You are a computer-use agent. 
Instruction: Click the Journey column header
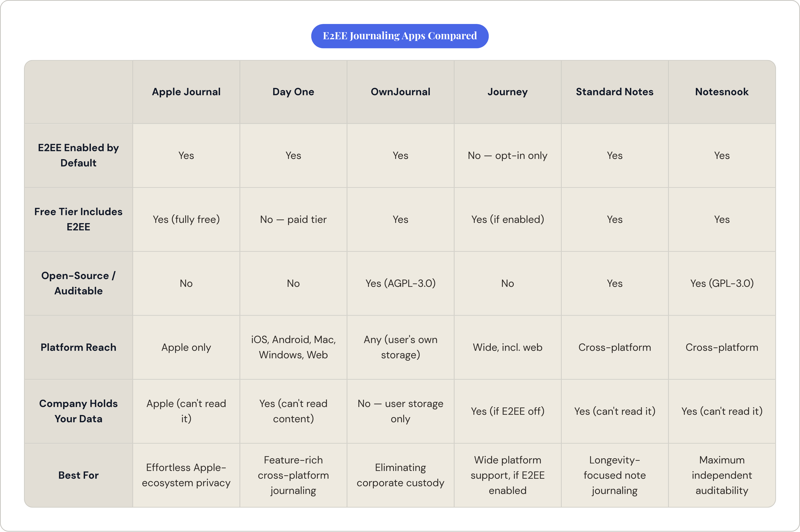(507, 92)
